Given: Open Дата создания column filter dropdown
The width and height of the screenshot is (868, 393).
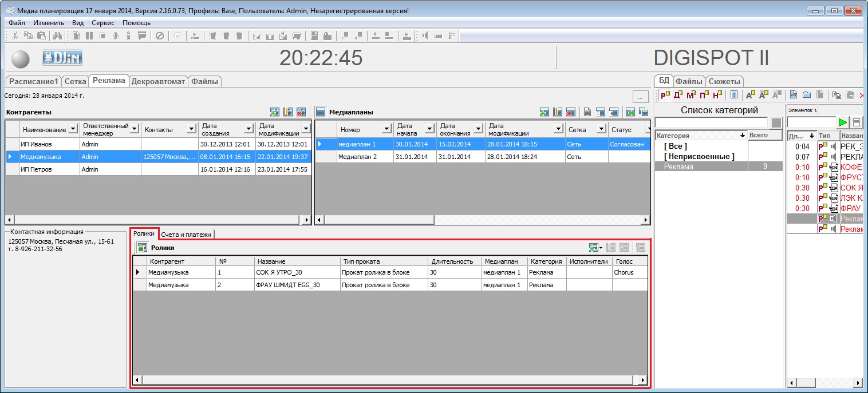Looking at the screenshot, I should pyautogui.click(x=248, y=129).
